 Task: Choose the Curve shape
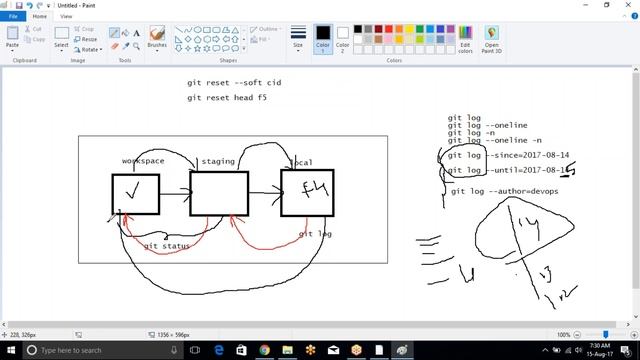pos(188,30)
